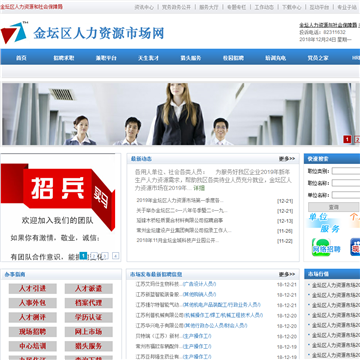
Task: Click the 职位名称 input field
Action: [x=346, y=183]
